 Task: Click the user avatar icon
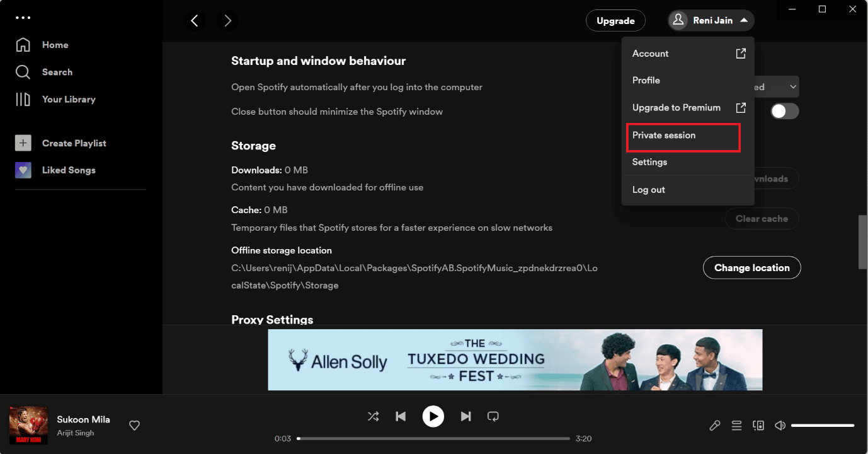click(x=678, y=20)
